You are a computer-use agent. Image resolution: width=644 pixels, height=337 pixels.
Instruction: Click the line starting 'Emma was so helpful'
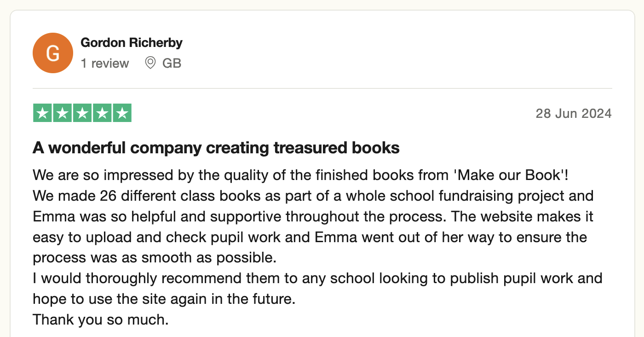313,216
